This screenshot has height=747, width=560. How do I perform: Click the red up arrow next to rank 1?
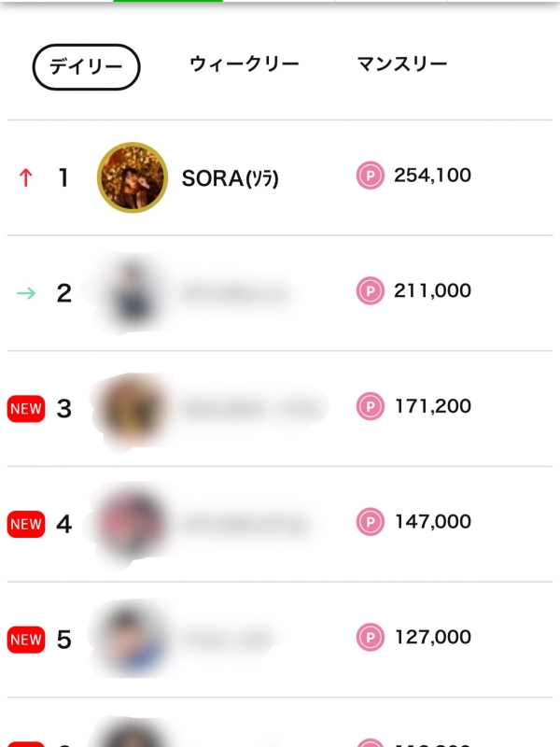click(x=26, y=176)
